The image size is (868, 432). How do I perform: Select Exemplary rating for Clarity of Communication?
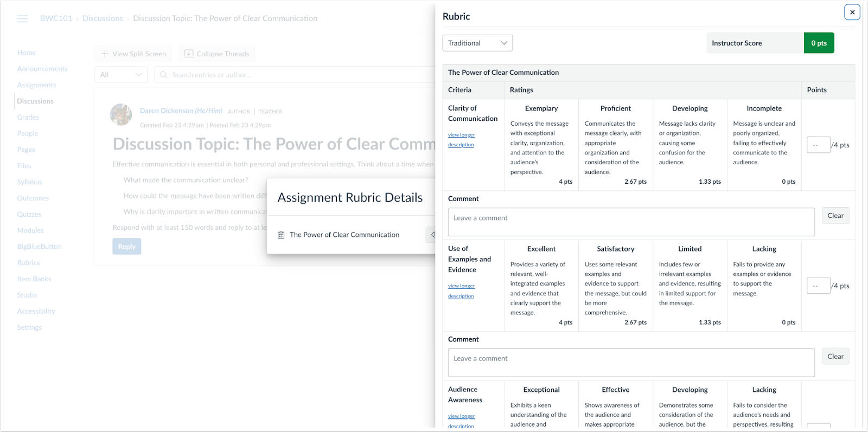541,145
